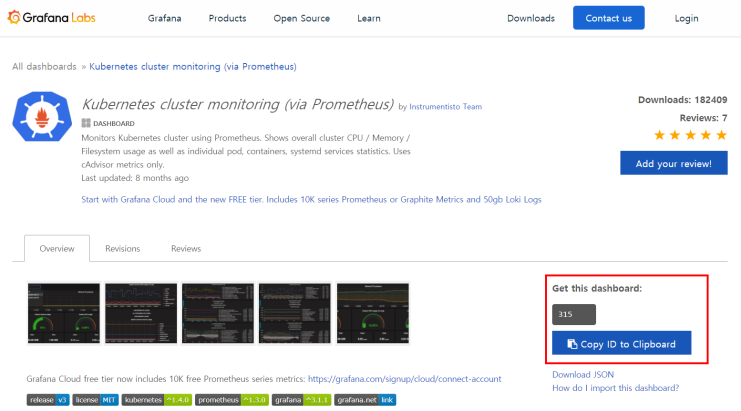Click the Grafana Labs logo
This screenshot has height=411, width=741.
pos(52,18)
